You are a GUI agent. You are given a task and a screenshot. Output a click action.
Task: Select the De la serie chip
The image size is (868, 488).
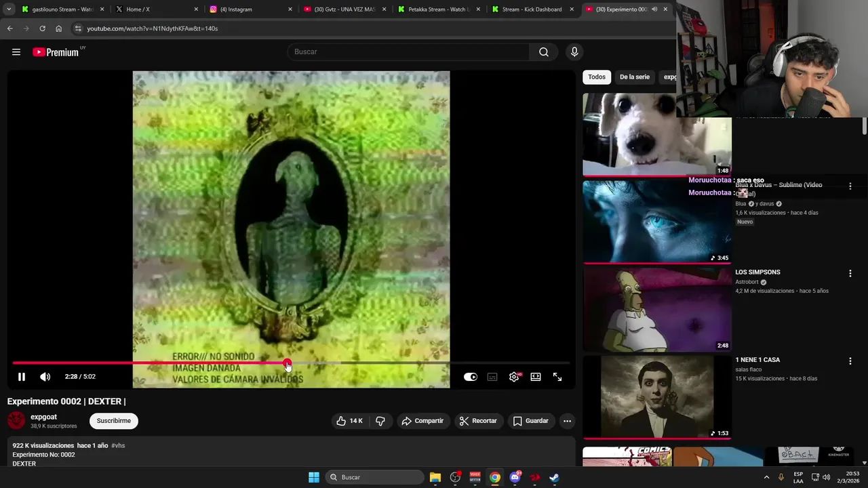coord(635,77)
